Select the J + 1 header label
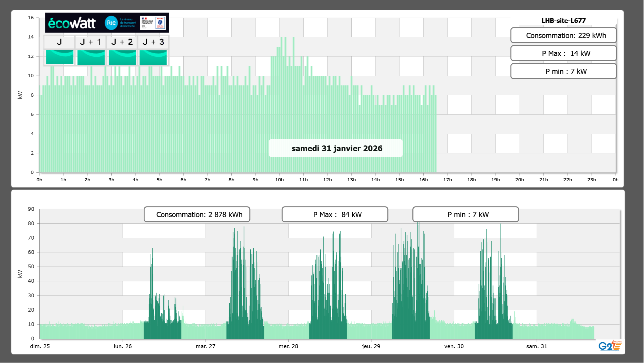644x363 pixels. (90, 42)
